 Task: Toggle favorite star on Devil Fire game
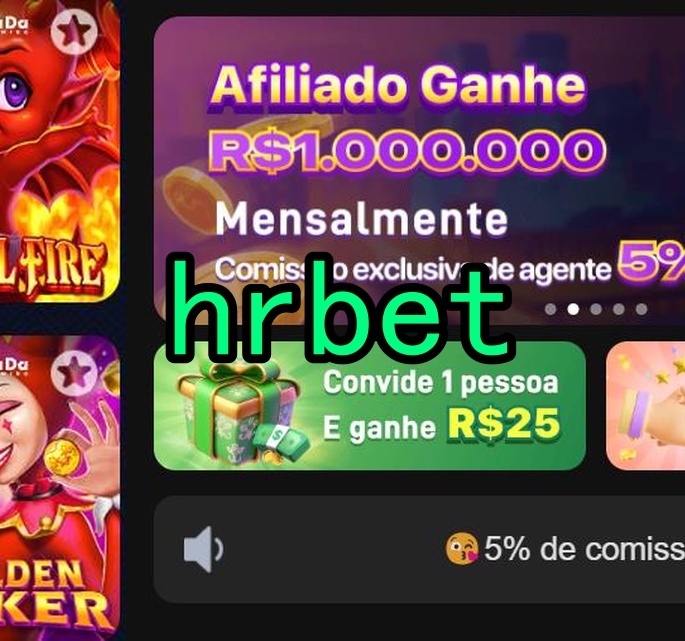[73, 32]
